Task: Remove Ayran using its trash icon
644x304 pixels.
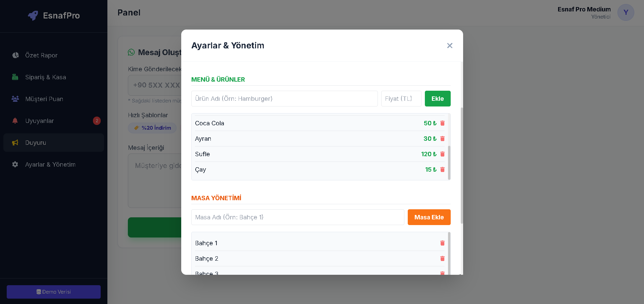Action: (442, 139)
